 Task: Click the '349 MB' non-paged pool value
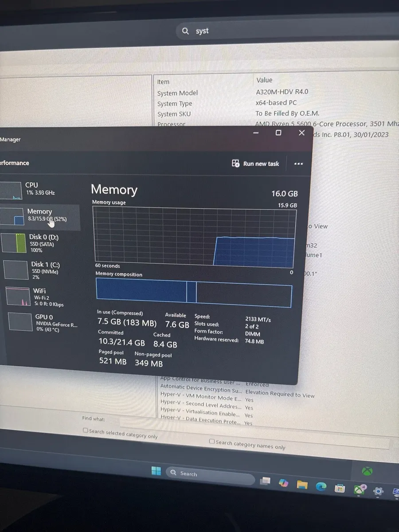pyautogui.click(x=149, y=364)
